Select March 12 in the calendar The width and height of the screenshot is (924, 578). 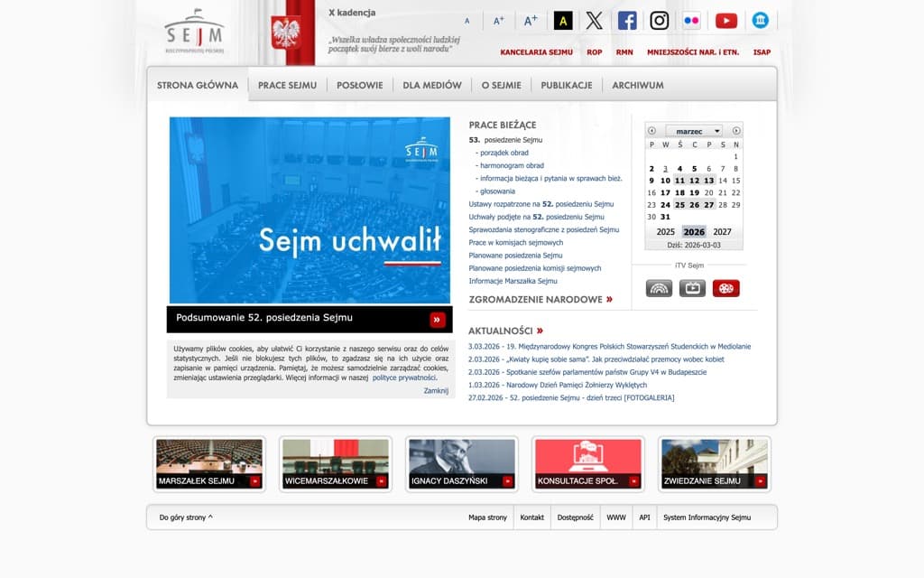pos(696,181)
